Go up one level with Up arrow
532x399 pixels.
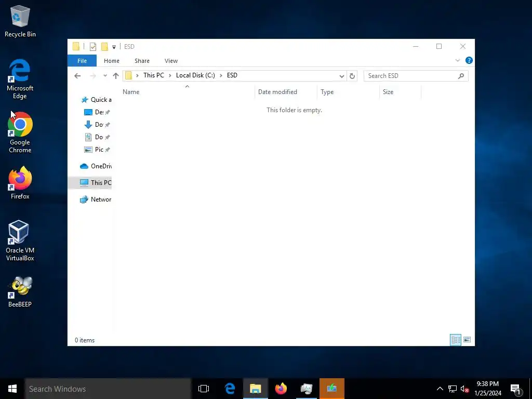pyautogui.click(x=116, y=76)
